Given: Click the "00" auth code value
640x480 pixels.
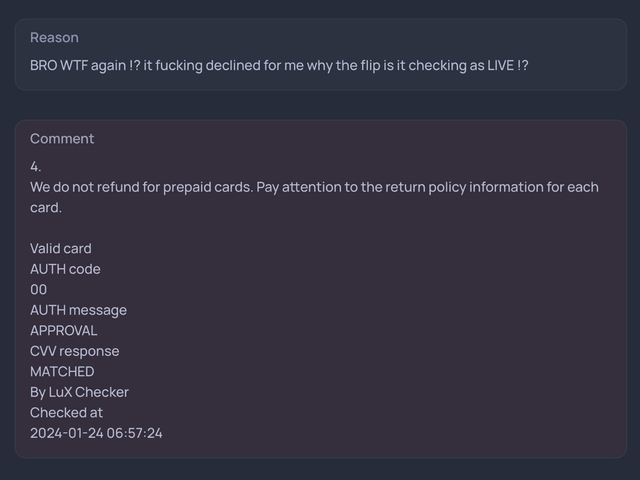Looking at the screenshot, I should coord(39,290).
